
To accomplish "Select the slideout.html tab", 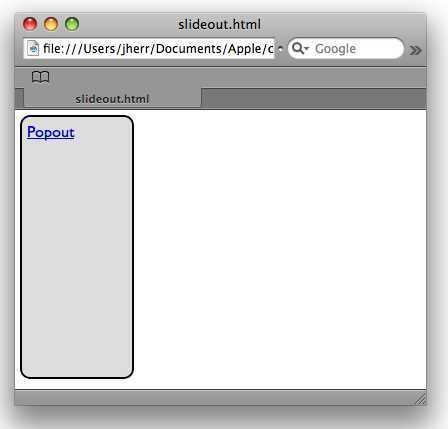I will [112, 99].
